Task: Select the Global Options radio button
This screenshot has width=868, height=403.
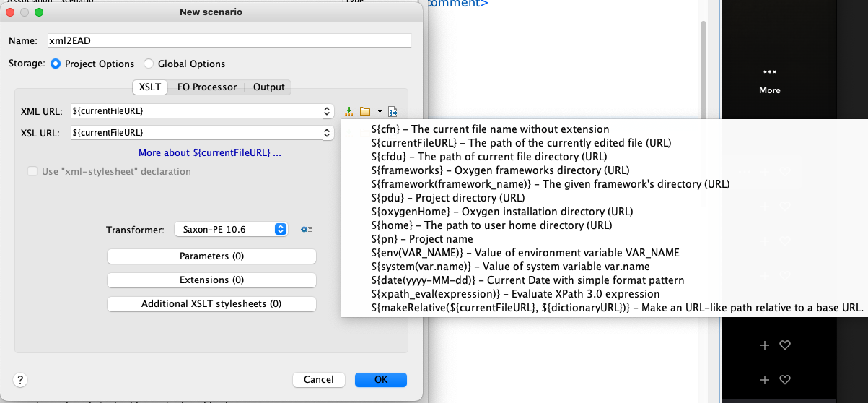Action: pos(149,64)
